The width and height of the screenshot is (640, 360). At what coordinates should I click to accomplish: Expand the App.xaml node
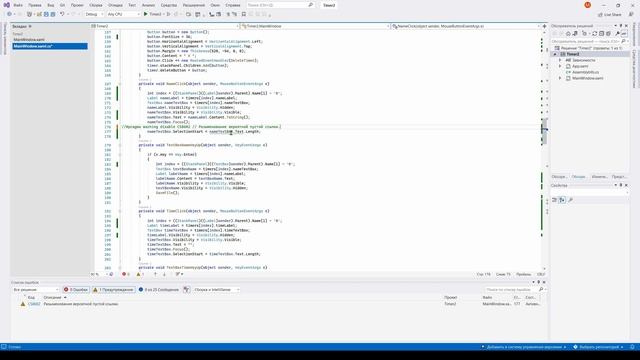point(560,66)
